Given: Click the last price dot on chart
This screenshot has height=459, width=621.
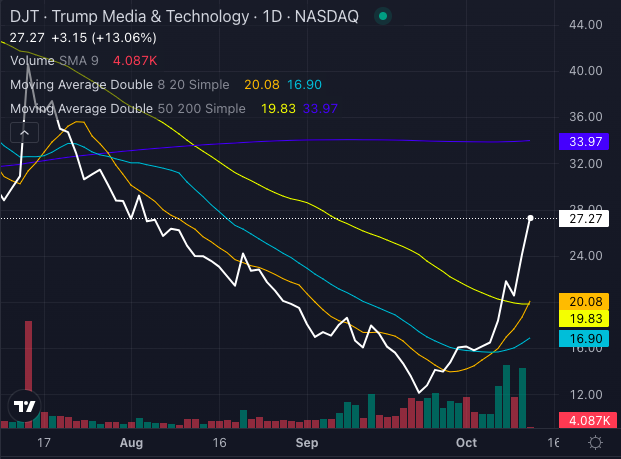Looking at the screenshot, I should coord(530,218).
